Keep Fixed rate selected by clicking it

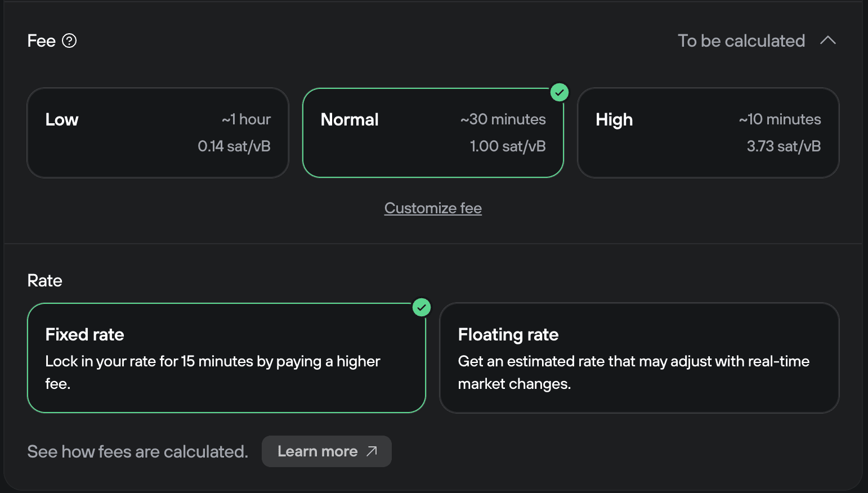point(226,358)
